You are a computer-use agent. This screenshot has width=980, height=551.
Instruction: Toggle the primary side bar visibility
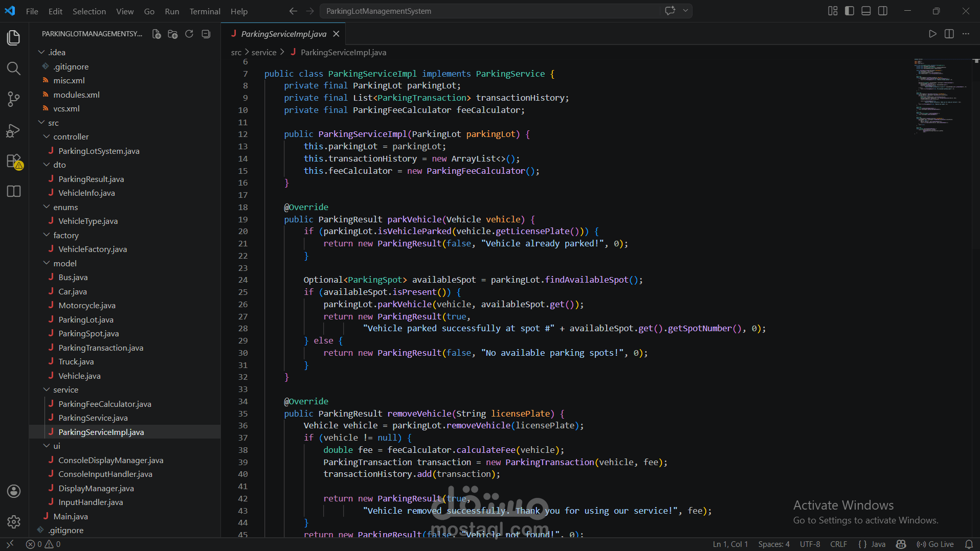click(850, 11)
